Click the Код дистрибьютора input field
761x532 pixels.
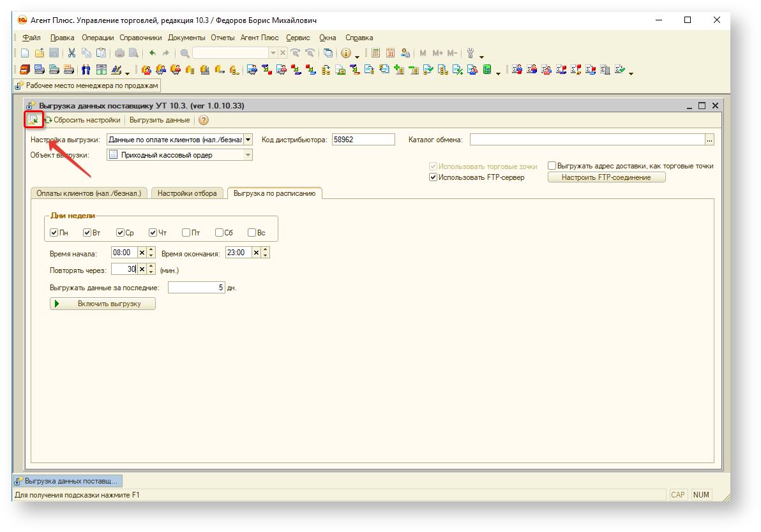(x=363, y=140)
